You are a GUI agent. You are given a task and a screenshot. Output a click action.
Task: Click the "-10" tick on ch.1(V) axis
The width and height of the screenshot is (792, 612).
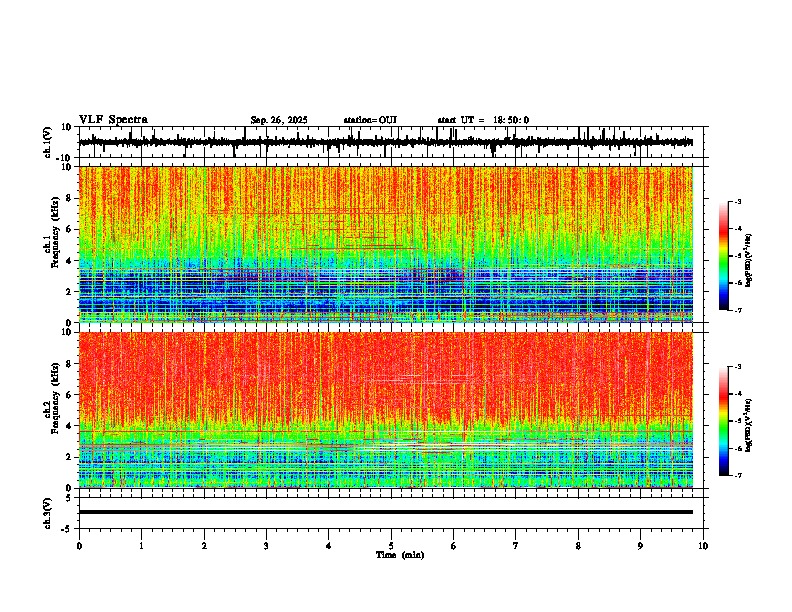(x=64, y=158)
